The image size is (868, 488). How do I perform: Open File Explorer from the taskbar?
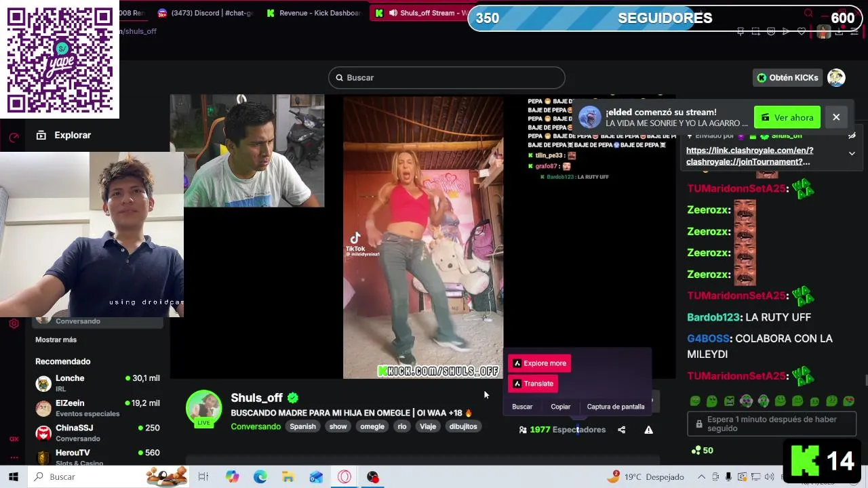(288, 477)
